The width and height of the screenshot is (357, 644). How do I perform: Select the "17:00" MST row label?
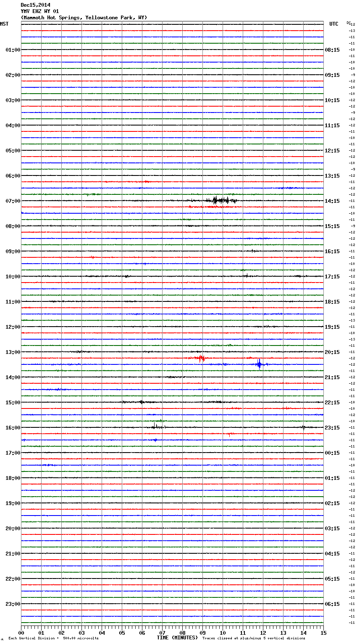point(13,453)
